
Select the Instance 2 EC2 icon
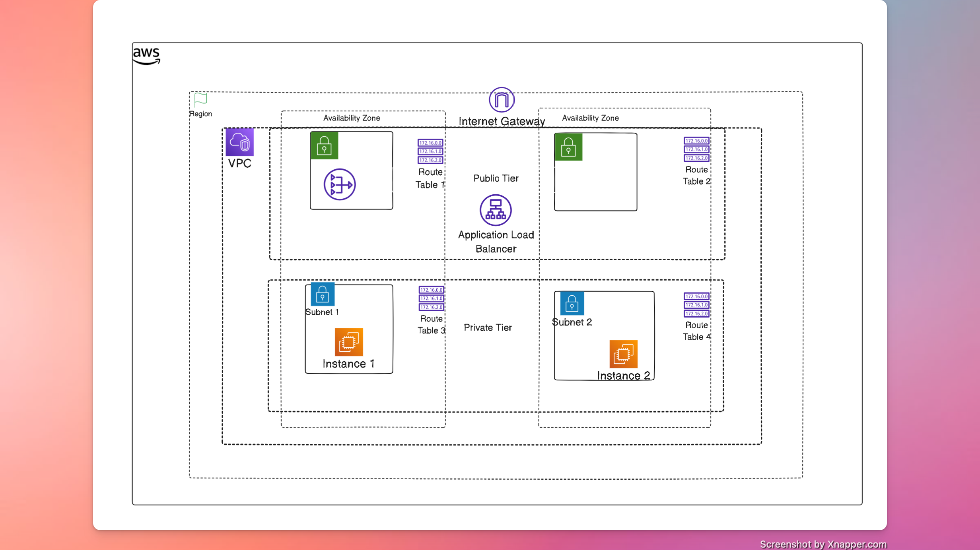(623, 354)
